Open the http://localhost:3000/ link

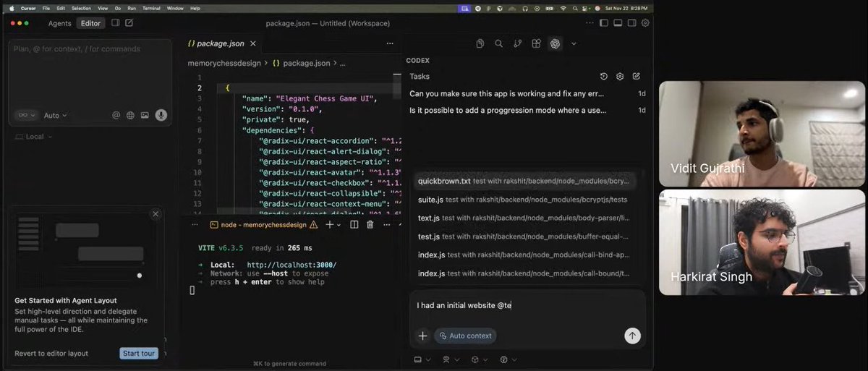pyautogui.click(x=292, y=265)
